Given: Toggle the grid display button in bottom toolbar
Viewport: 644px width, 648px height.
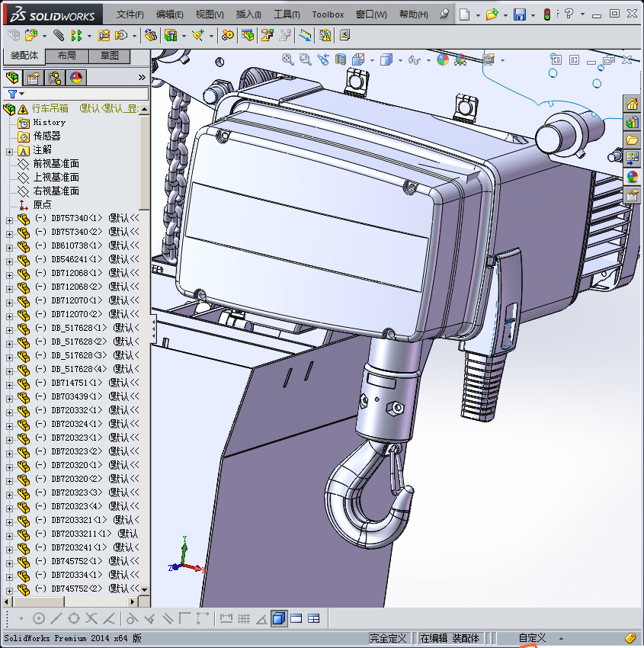Looking at the screenshot, I should [244, 618].
